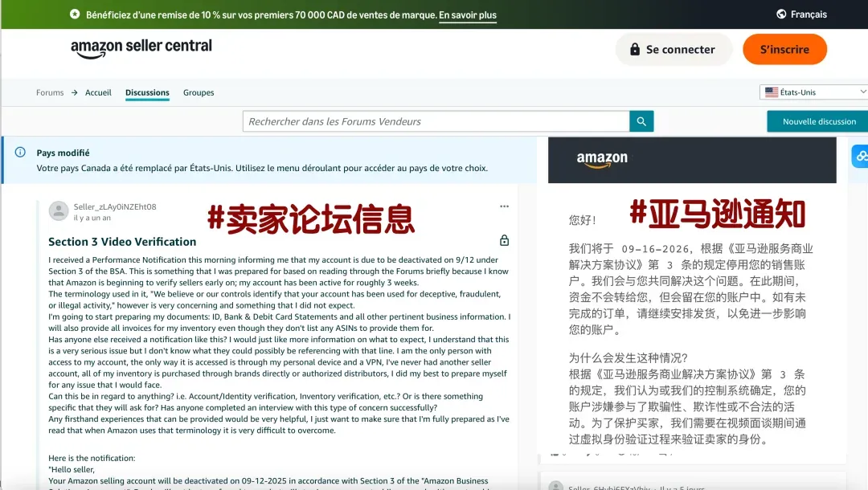
Task: Click the blue floating widget icon at right edge
Action: point(860,157)
